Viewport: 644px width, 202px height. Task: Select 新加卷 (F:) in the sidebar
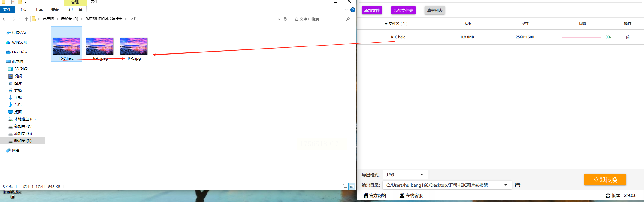point(23,141)
